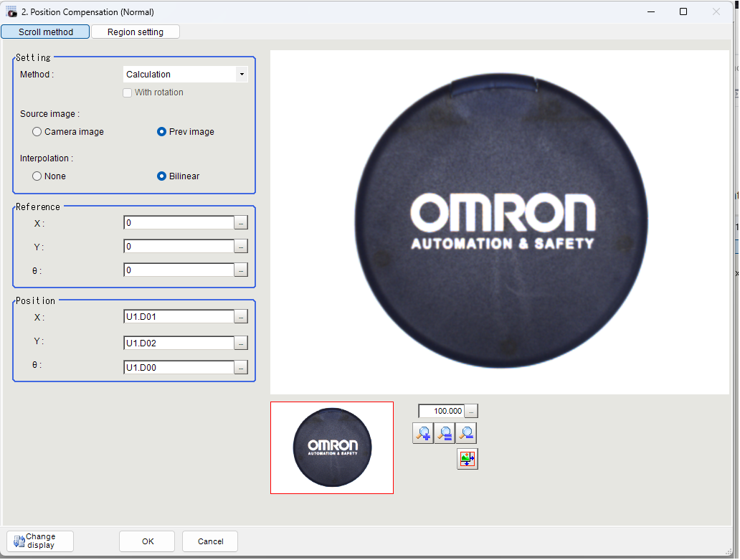Open expression editor for Position X
This screenshot has width=740, height=560.
tap(241, 316)
